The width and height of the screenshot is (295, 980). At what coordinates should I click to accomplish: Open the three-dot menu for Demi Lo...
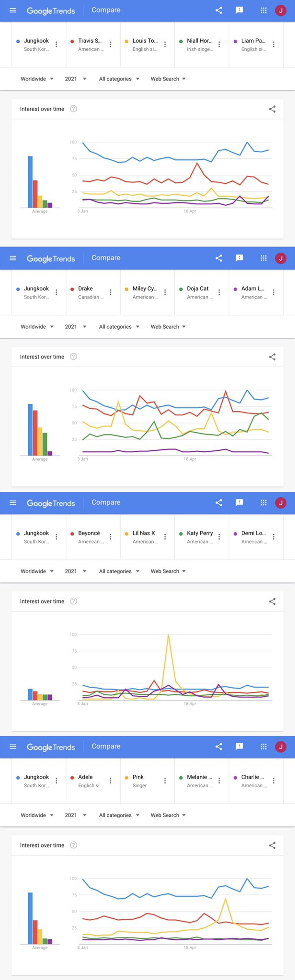coord(274,537)
